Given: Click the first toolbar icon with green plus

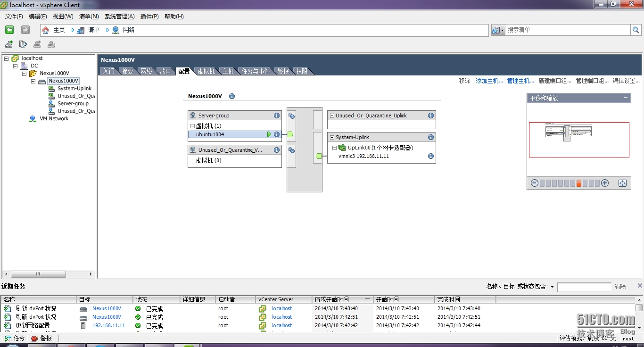Looking at the screenshot, I should (x=9, y=44).
